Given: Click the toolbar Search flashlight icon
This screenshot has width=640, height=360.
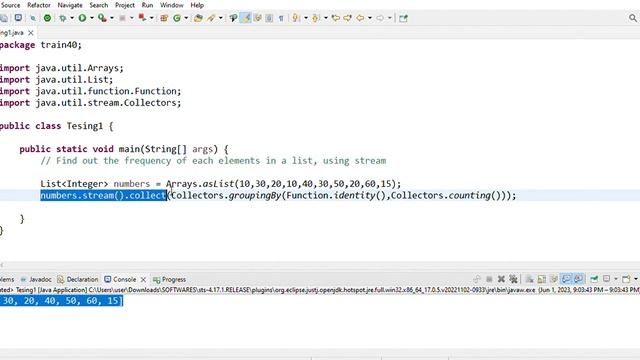Looking at the screenshot, I should coord(233,18).
